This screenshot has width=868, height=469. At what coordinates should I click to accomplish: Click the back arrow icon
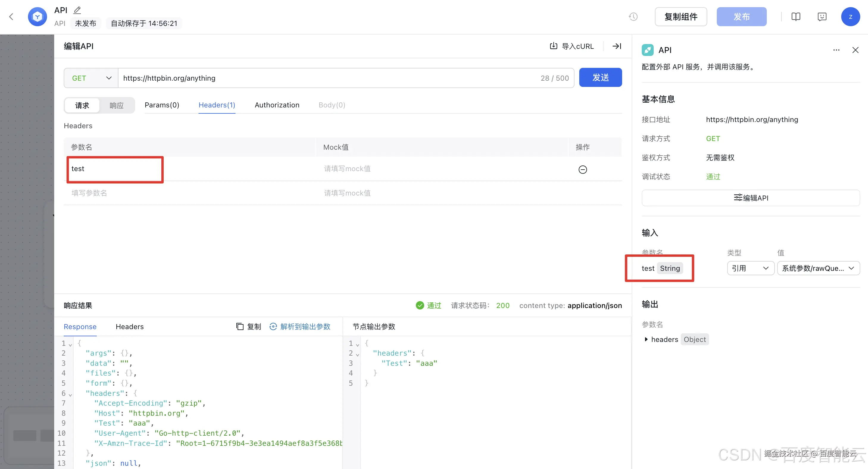coord(11,16)
